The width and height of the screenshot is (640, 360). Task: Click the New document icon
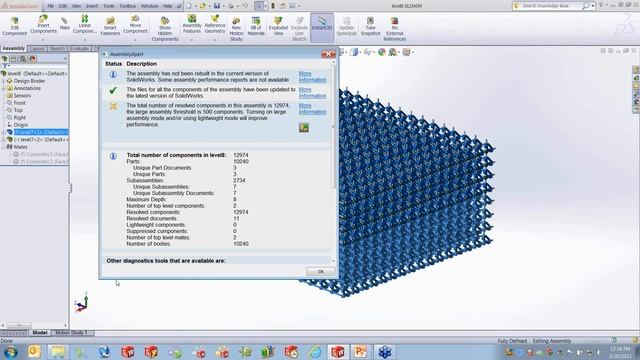(189, 6)
